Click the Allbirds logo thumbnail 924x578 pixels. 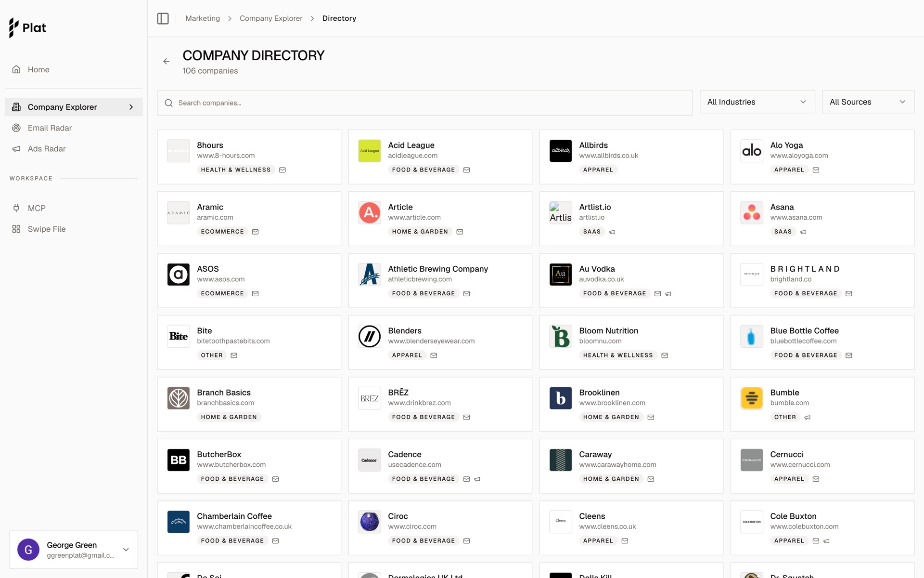pos(561,151)
